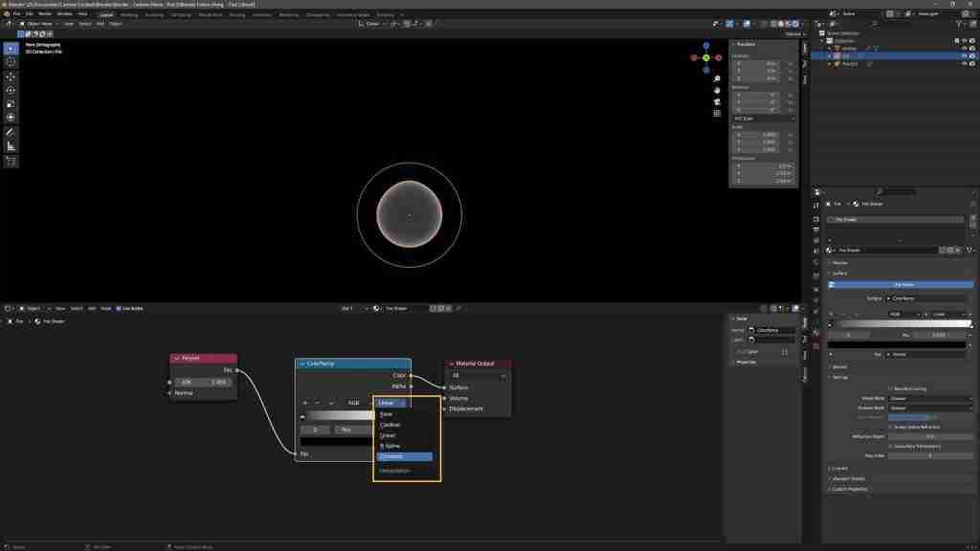Toggle viewport visibility eye of the highlighted outliner row
Viewport: 980px width, 551px height.
click(x=965, y=55)
